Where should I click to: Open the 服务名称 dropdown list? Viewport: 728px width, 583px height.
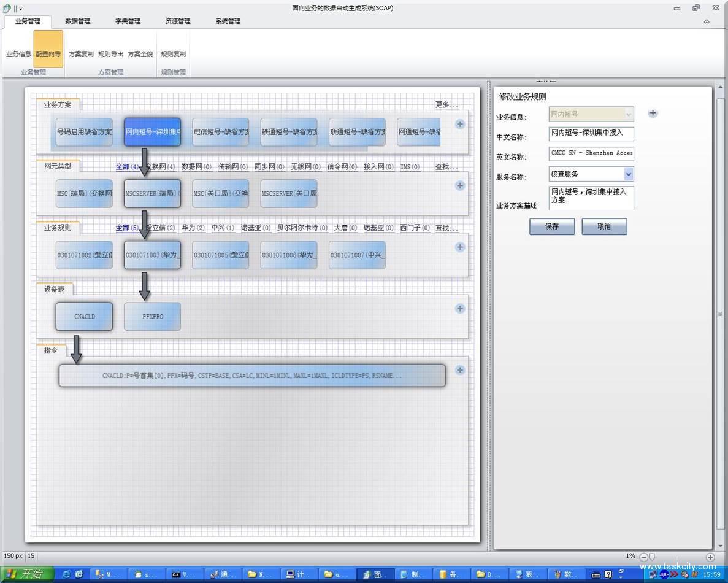click(x=628, y=174)
